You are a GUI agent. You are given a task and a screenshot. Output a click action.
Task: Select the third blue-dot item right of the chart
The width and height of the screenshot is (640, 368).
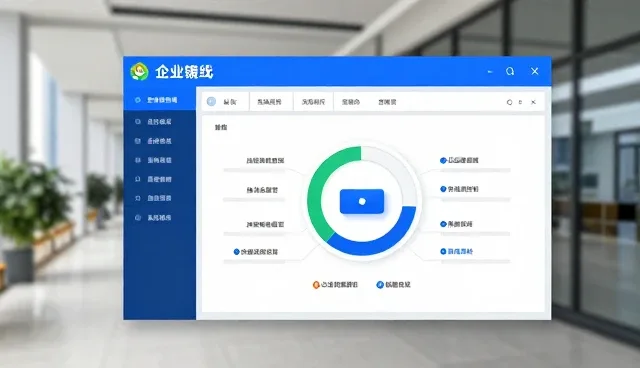pos(456,224)
